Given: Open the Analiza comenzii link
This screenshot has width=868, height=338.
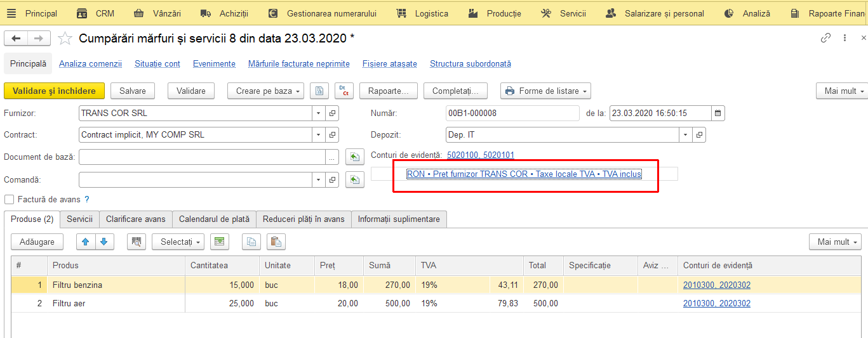Looking at the screenshot, I should (90, 63).
